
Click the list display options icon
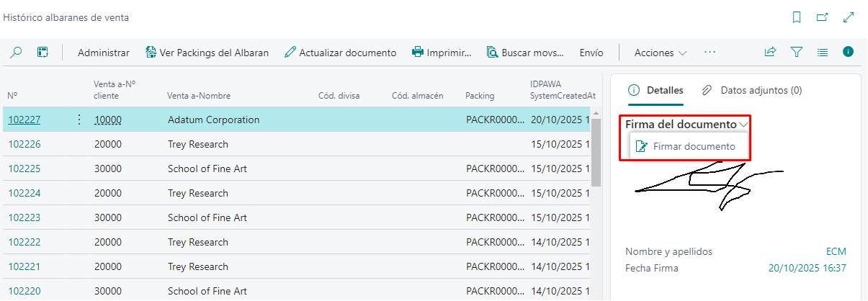point(823,52)
